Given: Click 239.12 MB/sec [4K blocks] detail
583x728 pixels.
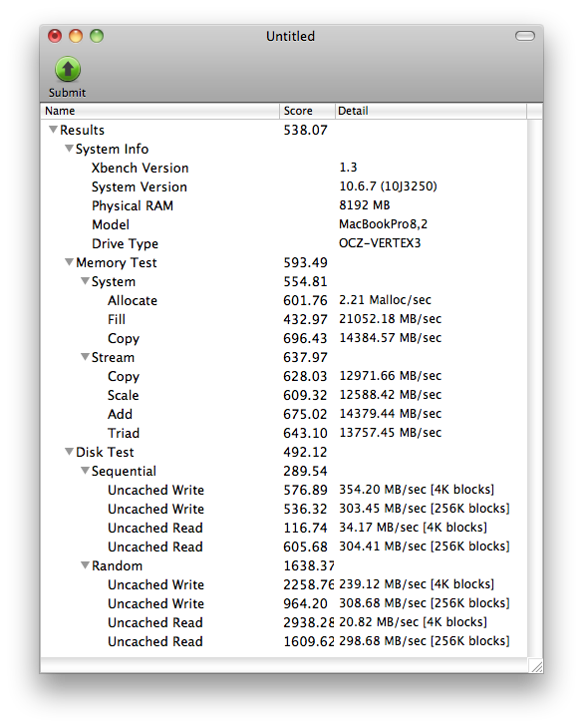Looking at the screenshot, I should [x=417, y=584].
